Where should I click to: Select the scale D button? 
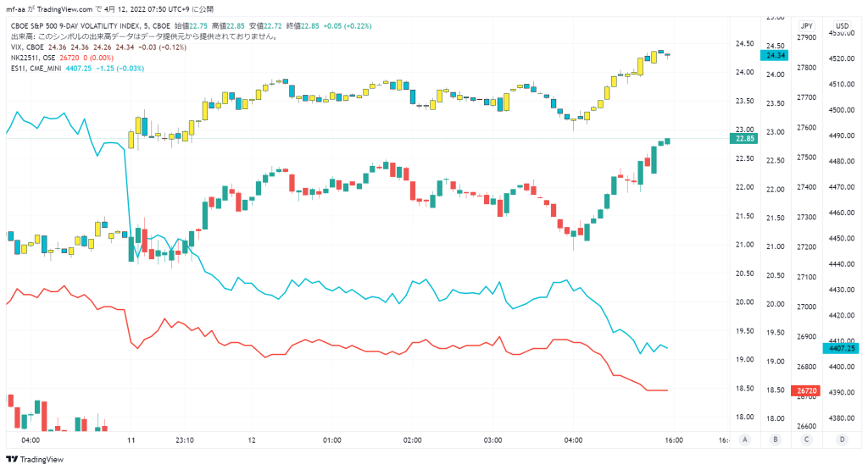coord(842,440)
